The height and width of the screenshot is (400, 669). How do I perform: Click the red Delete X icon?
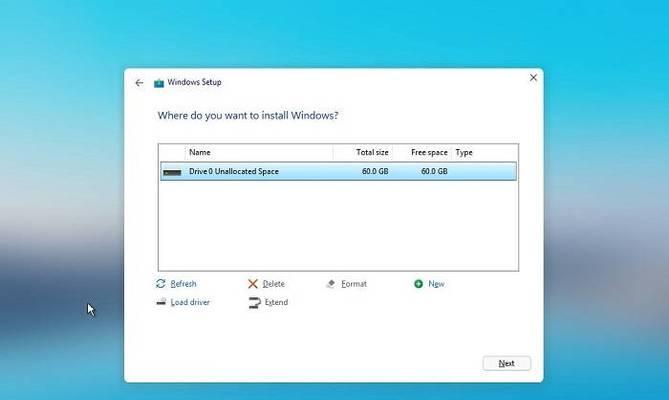(253, 284)
